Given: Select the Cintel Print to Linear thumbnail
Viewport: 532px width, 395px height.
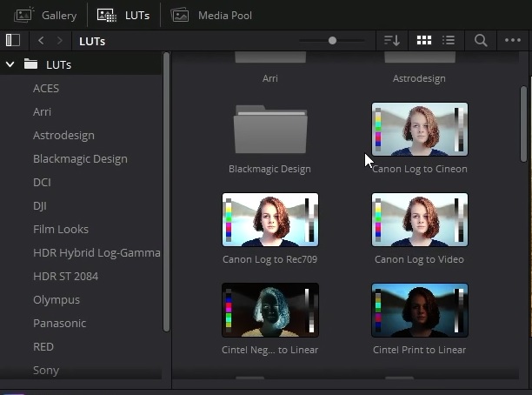Looking at the screenshot, I should (420, 310).
